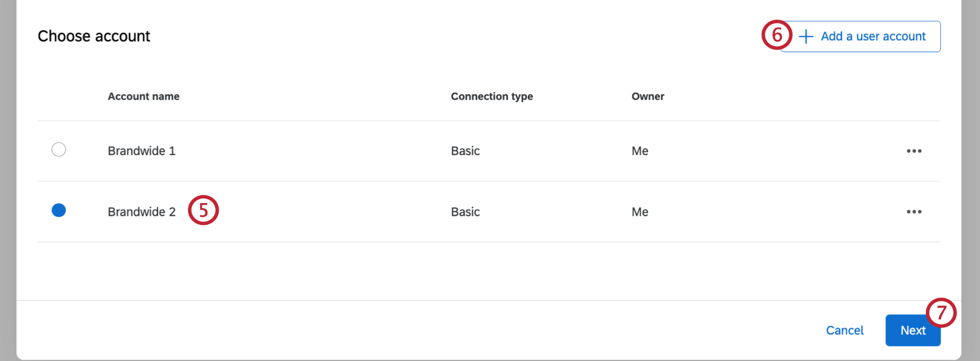
Task: Deselect the currently chosen account option
Action: click(x=59, y=210)
